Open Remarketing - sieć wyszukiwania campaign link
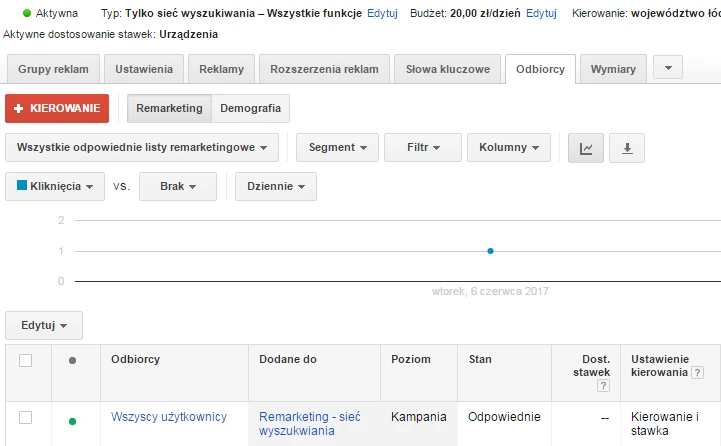 click(x=309, y=424)
